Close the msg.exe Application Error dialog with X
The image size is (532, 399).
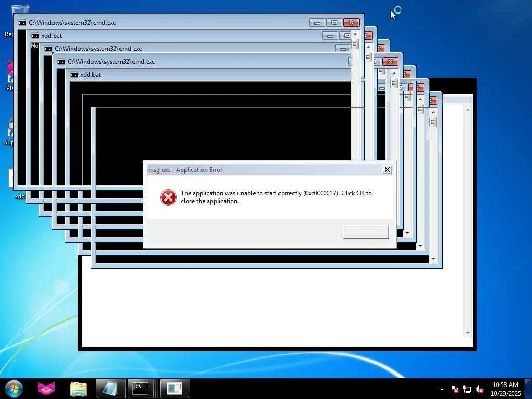point(387,170)
